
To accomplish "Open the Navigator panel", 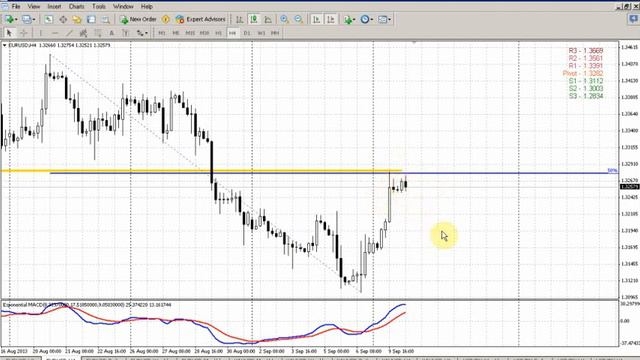I will point(77,19).
